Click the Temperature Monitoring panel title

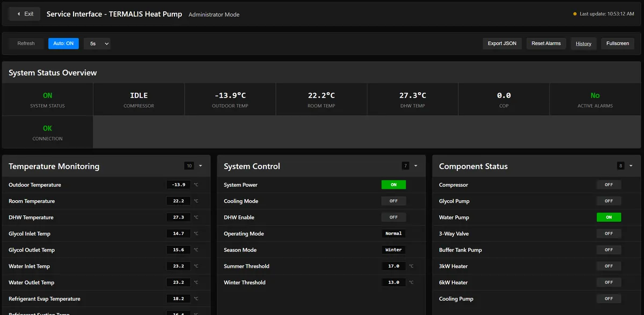coord(54,166)
